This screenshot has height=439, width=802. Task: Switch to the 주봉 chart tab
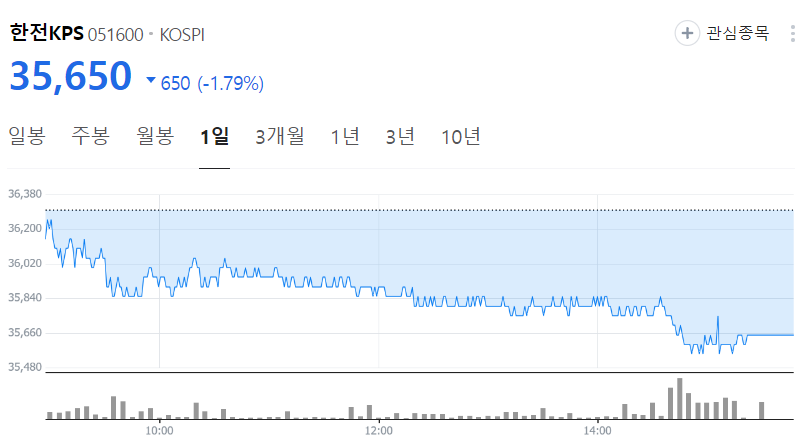click(91, 136)
